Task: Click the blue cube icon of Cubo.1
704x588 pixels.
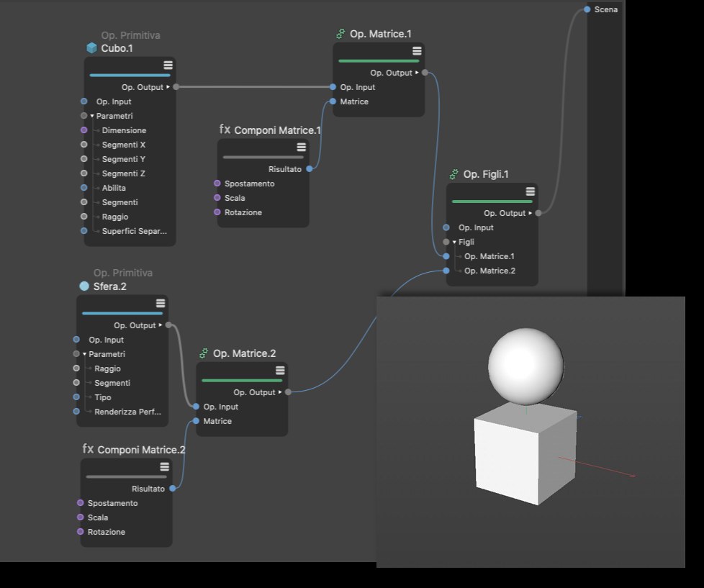Action: [91, 48]
